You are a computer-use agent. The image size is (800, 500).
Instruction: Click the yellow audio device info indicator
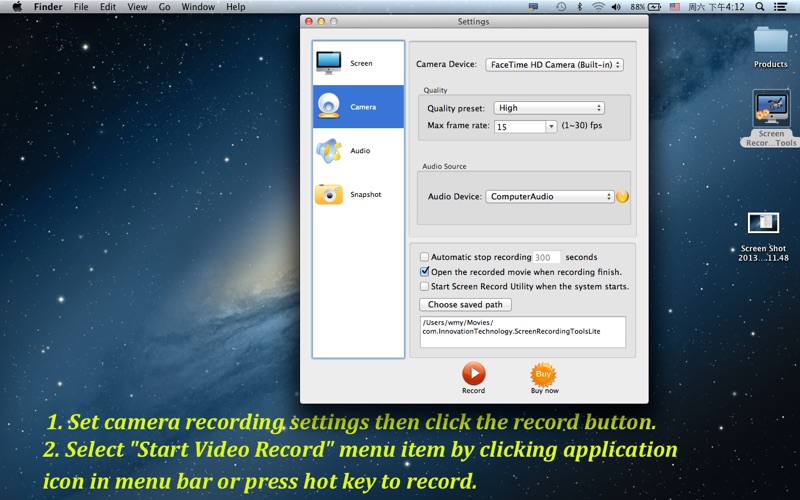pyautogui.click(x=622, y=196)
